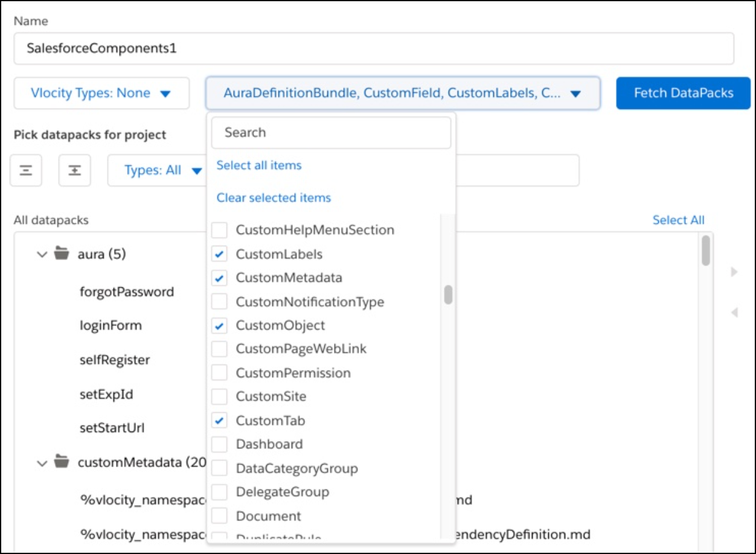The image size is (756, 554).
Task: Open the Types: All filter dropdown
Action: [158, 170]
